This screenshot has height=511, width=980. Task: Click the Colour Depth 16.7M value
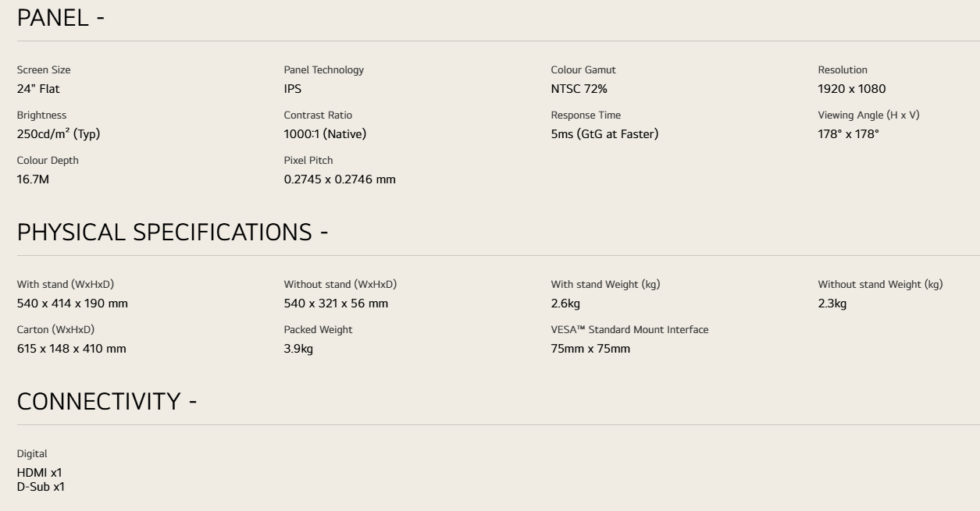[34, 179]
